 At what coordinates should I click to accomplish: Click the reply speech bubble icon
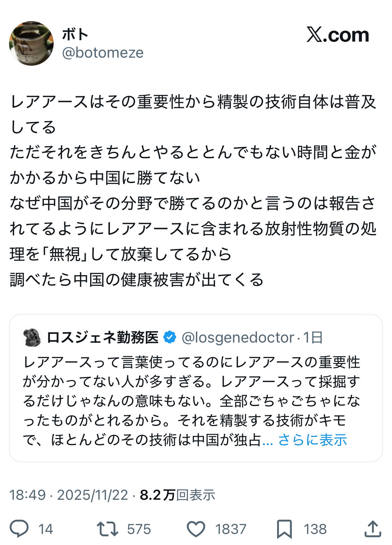tap(19, 529)
